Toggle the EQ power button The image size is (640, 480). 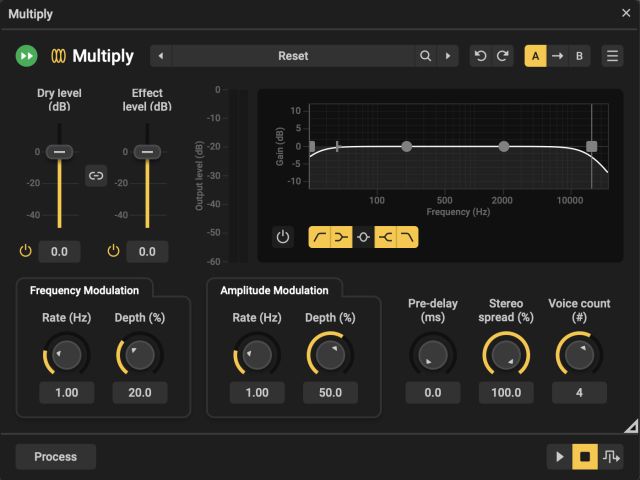pyautogui.click(x=282, y=237)
